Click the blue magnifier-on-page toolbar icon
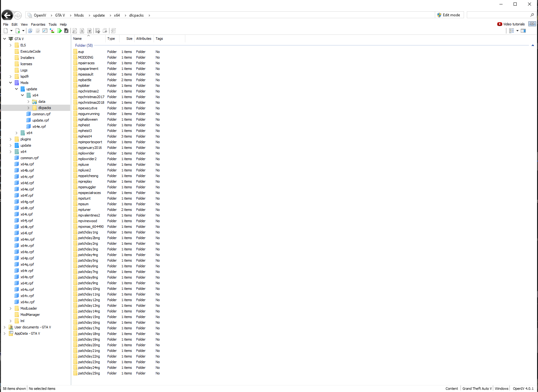 tap(30, 31)
